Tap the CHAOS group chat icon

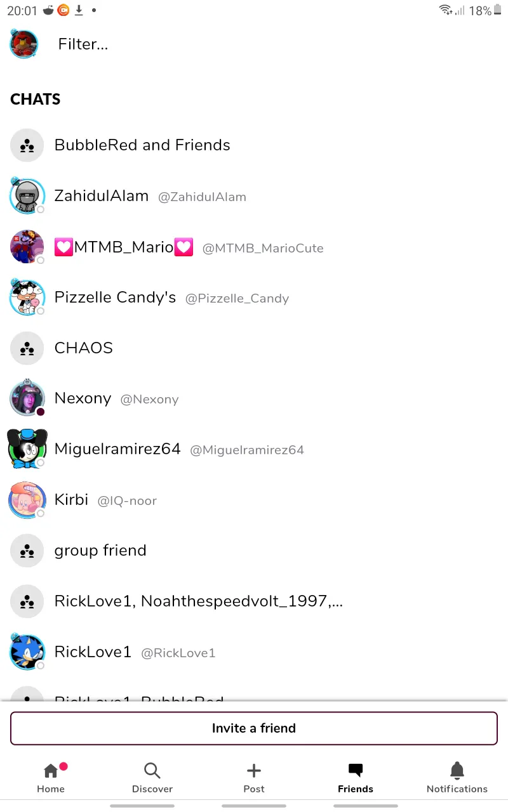[27, 348]
